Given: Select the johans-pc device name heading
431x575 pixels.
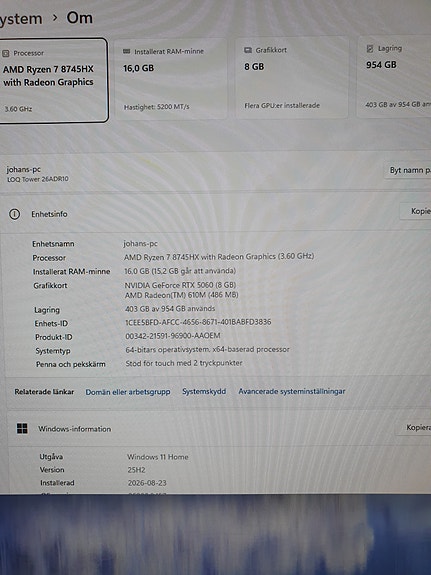Looking at the screenshot, I should click(x=23, y=169).
